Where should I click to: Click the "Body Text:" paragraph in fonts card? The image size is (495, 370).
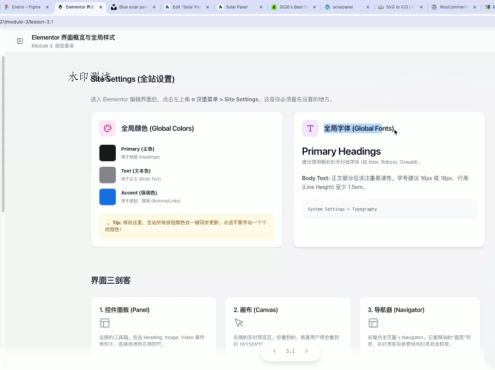tap(385, 182)
